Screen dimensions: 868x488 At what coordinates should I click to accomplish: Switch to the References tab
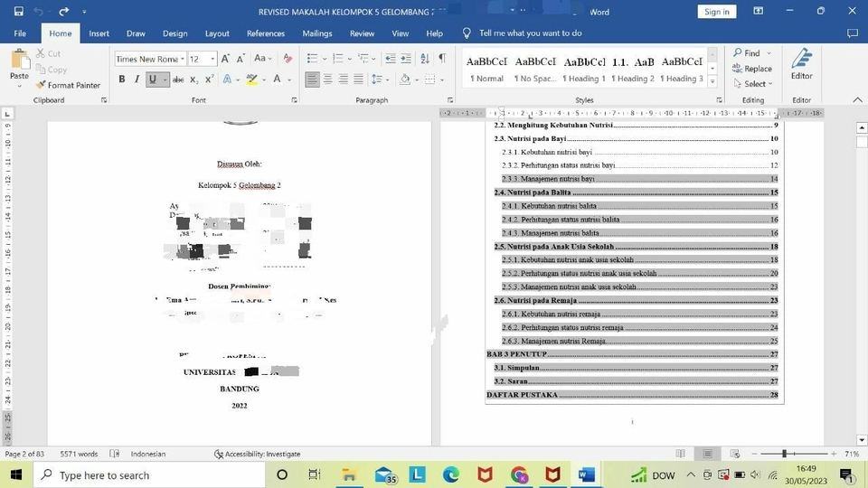coord(266,33)
